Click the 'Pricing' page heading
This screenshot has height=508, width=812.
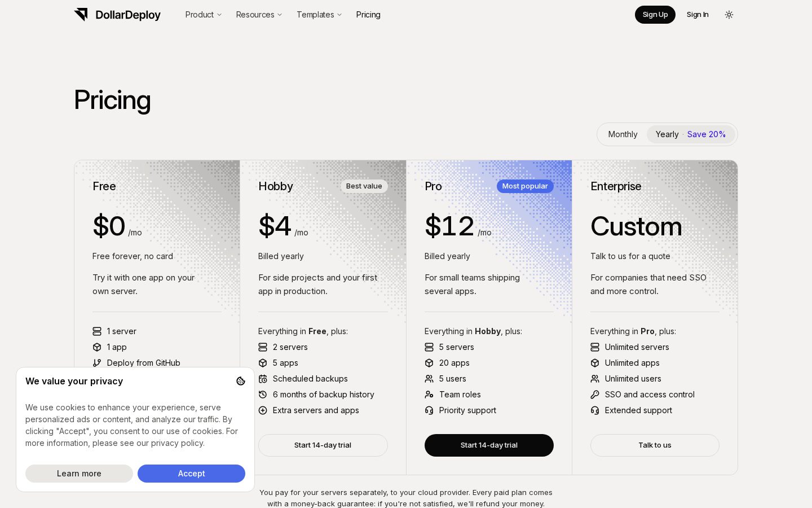(112, 100)
